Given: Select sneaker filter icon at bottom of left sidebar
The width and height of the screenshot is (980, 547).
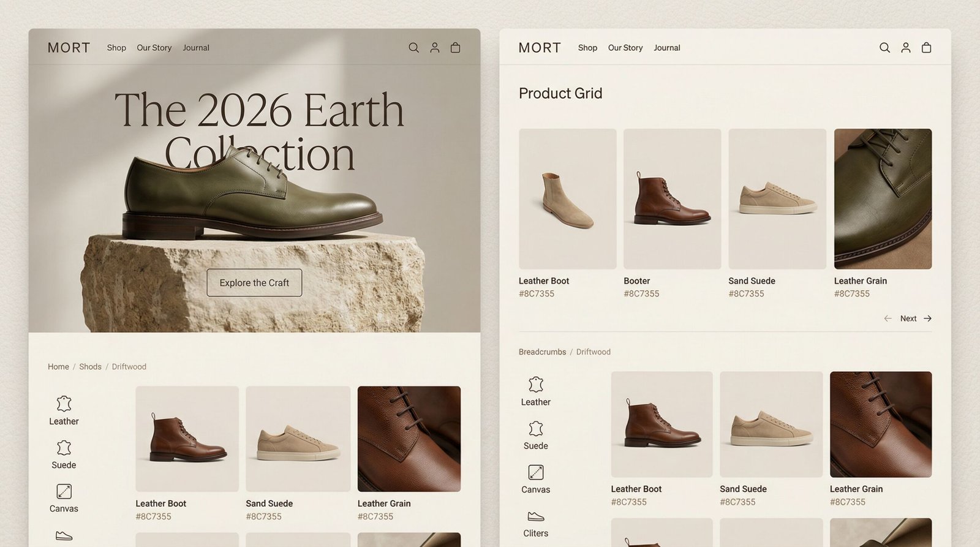Looking at the screenshot, I should 64,536.
